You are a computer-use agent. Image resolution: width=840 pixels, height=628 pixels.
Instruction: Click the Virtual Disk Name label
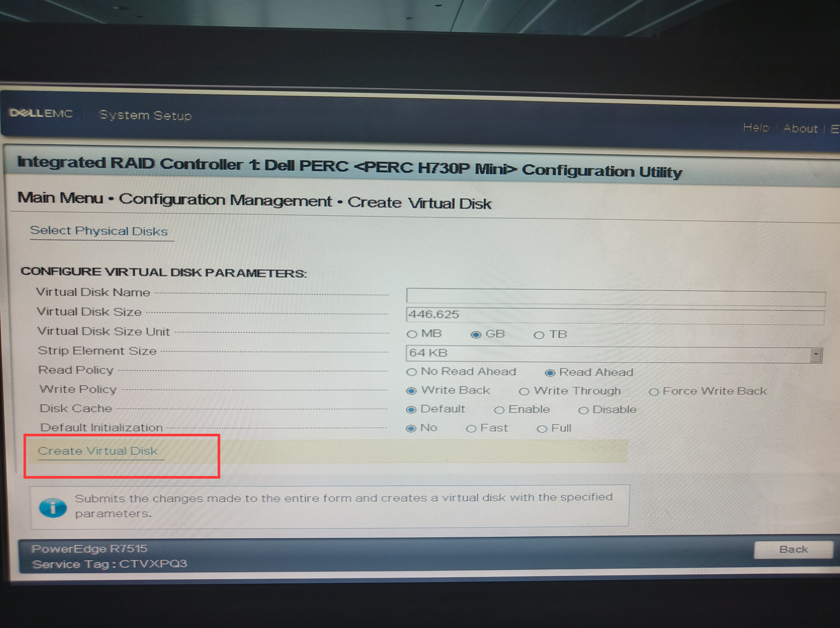(x=93, y=292)
